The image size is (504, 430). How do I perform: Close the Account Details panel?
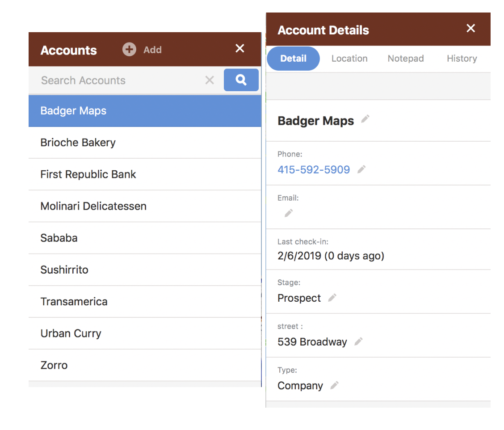pyautogui.click(x=471, y=28)
